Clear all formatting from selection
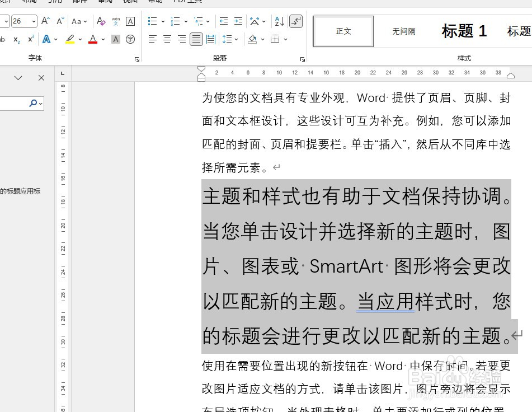 tap(101, 21)
